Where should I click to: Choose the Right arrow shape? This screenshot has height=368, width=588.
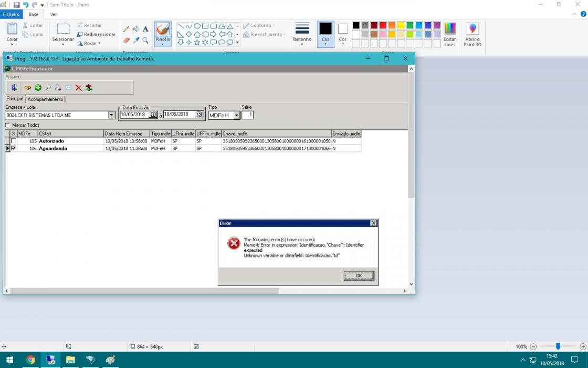pos(213,34)
